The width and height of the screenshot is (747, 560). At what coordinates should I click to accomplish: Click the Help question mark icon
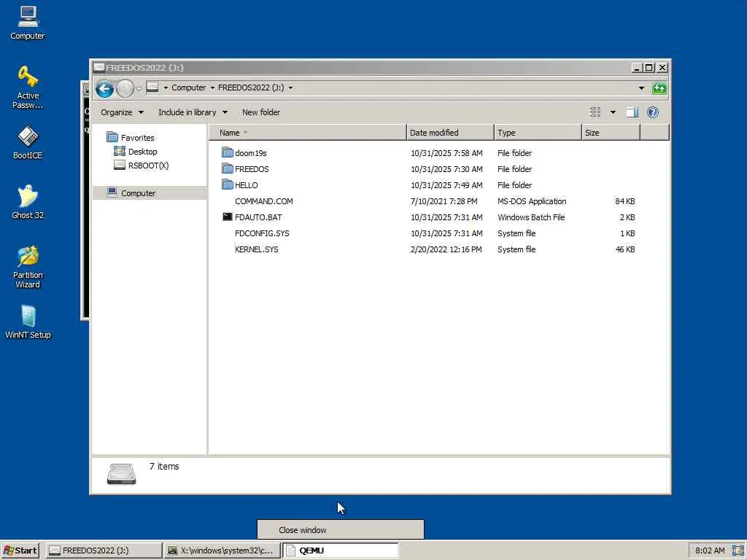point(653,112)
